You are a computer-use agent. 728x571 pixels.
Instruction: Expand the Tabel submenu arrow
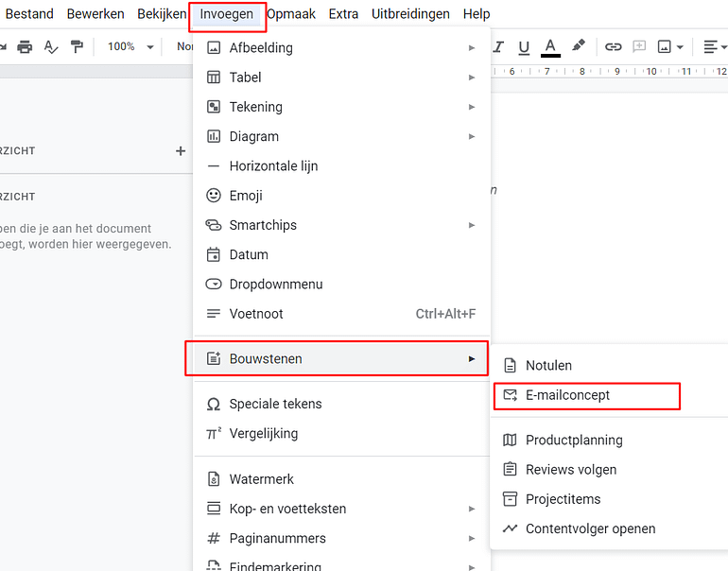[x=472, y=78]
